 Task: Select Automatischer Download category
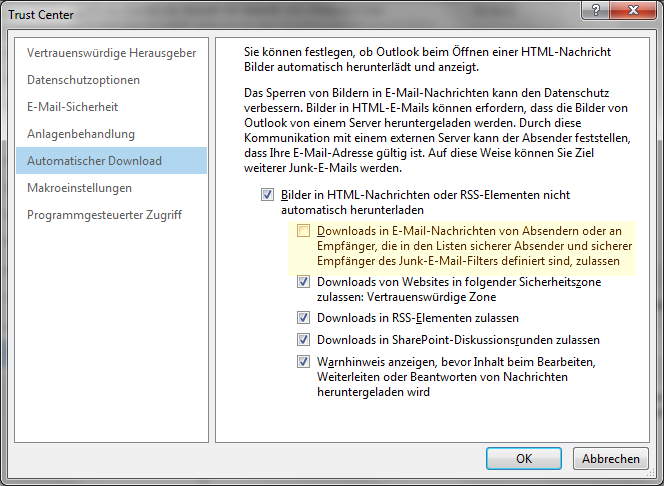[111, 160]
